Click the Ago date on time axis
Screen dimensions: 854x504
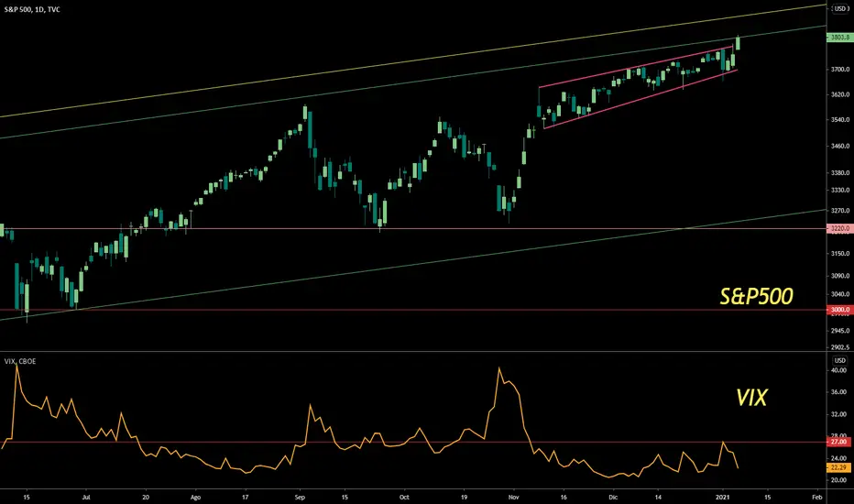(195, 497)
